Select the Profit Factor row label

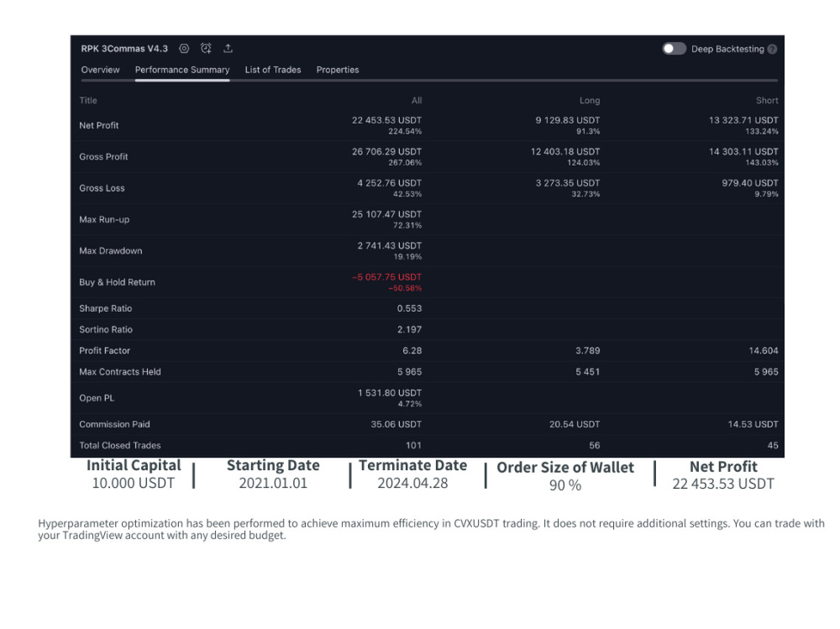[x=105, y=350]
